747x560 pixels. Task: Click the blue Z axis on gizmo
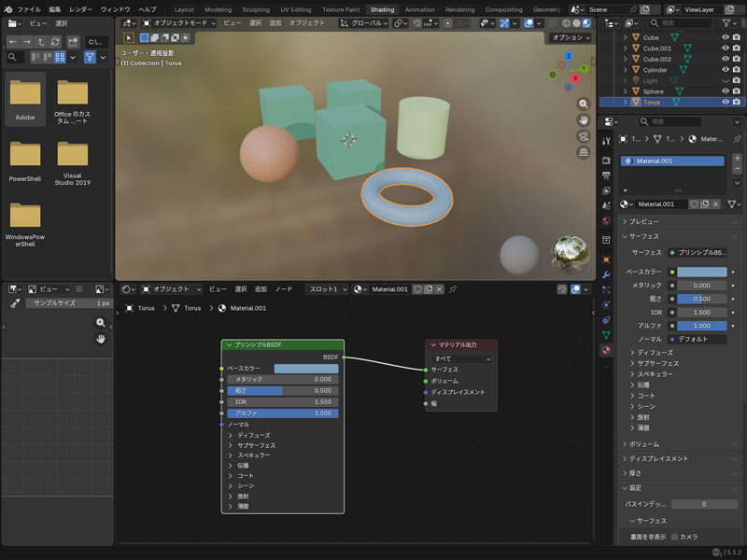569,56
